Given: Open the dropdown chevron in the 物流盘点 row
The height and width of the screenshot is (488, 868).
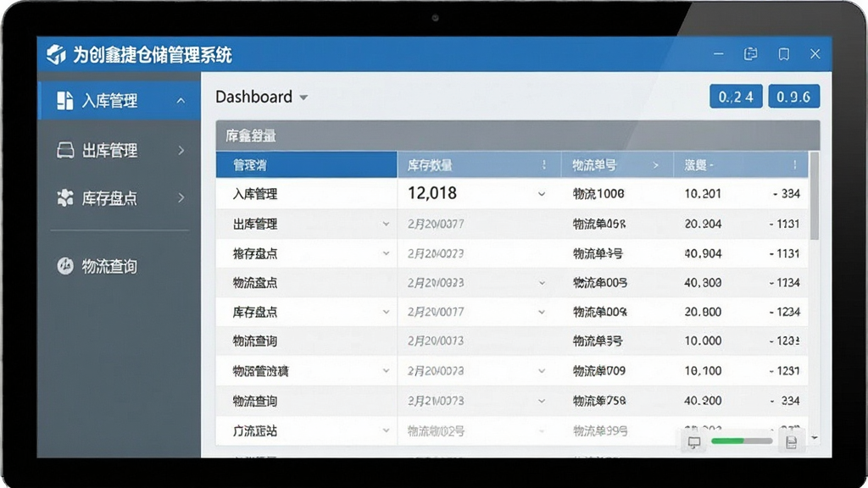Looking at the screenshot, I should pos(542,283).
